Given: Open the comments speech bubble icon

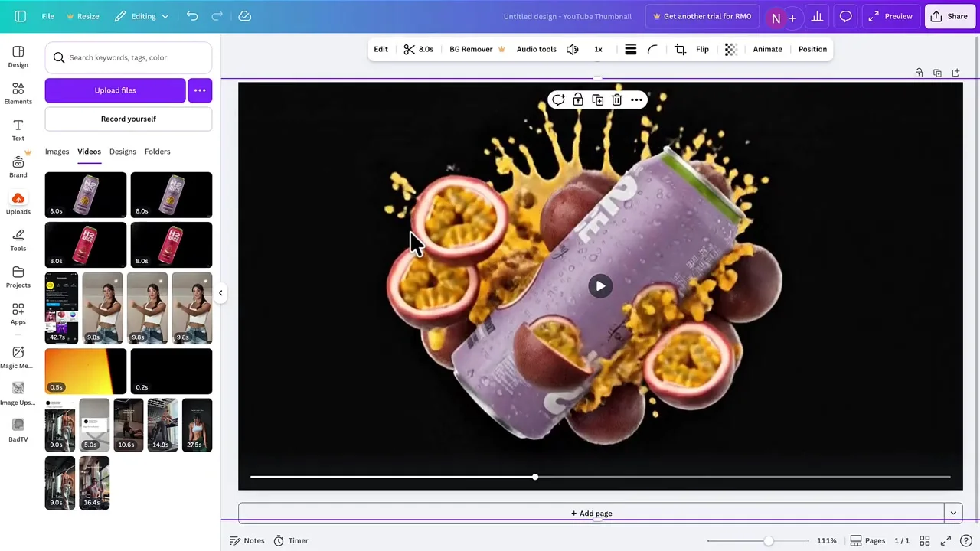Looking at the screenshot, I should click(x=845, y=16).
